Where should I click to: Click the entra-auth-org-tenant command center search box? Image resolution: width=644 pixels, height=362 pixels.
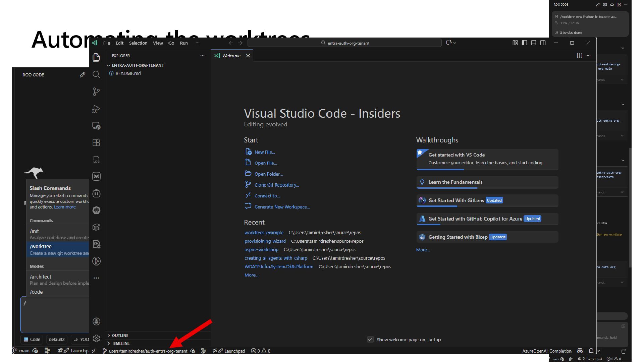tap(345, 43)
